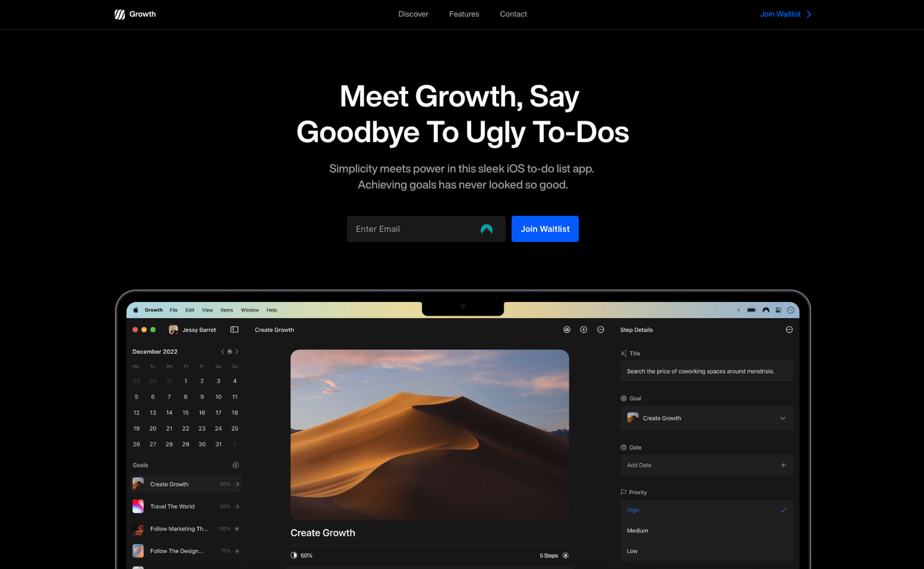The height and width of the screenshot is (569, 924).
Task: Click the collaborators people icon in the toolbar
Action: (567, 329)
